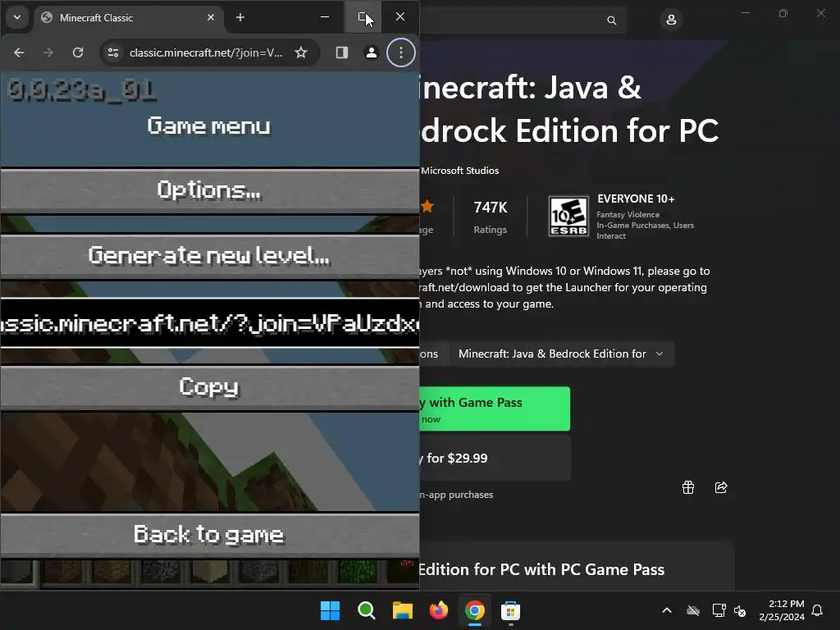Go back in Chrome history
The width and height of the screenshot is (840, 630).
[x=19, y=52]
